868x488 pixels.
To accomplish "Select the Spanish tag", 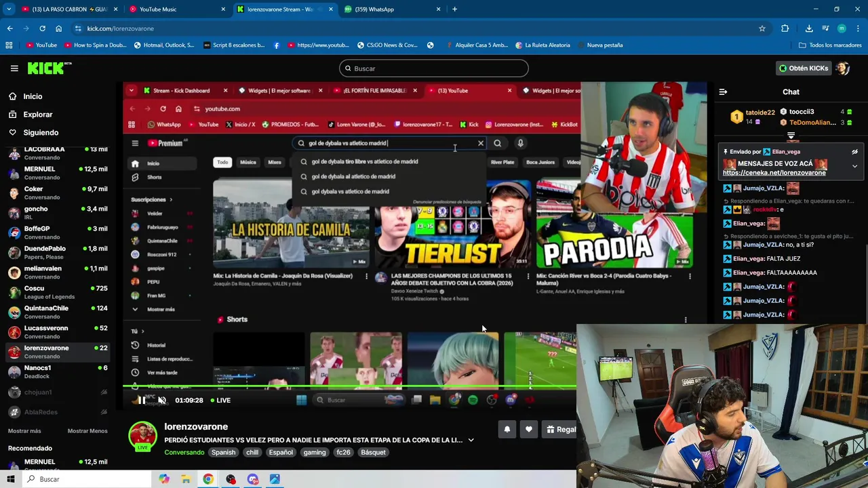I will tap(223, 452).
